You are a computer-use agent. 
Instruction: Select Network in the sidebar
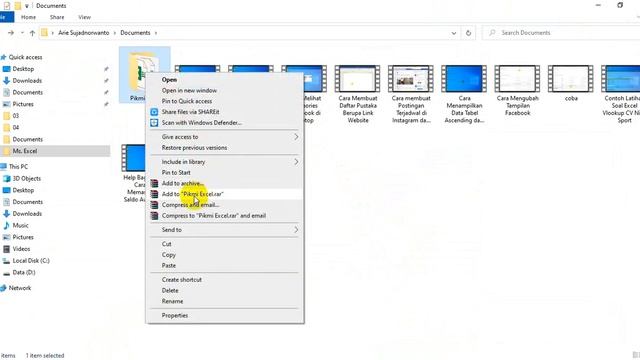click(x=20, y=288)
